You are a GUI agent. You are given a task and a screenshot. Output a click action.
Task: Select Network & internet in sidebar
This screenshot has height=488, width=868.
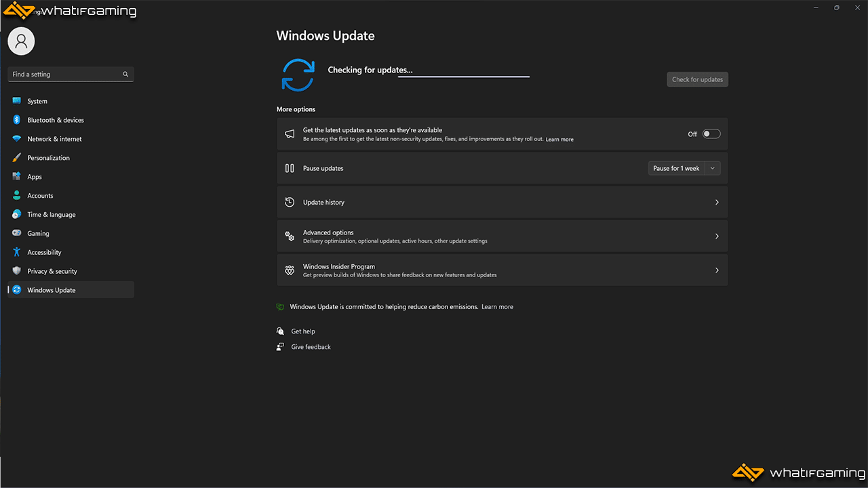coord(71,139)
